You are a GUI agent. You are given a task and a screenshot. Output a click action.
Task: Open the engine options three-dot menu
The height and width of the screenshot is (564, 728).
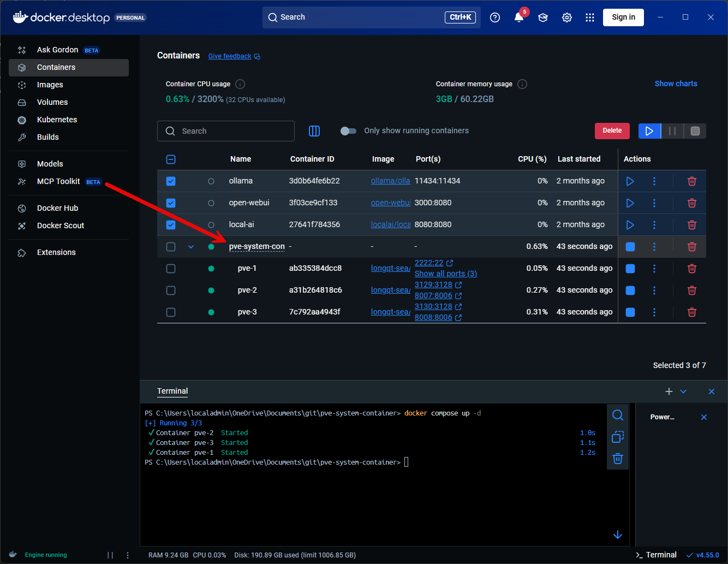pyautogui.click(x=128, y=555)
